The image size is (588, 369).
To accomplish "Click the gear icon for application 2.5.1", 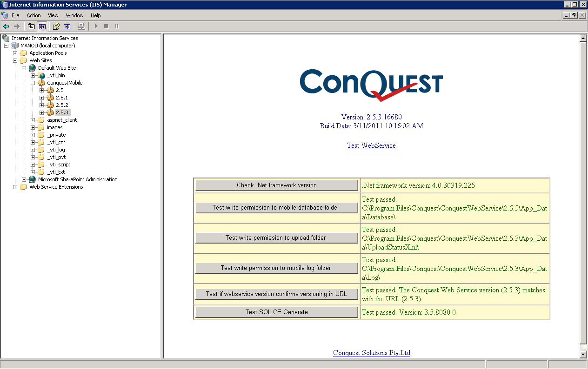I will tap(50, 98).
